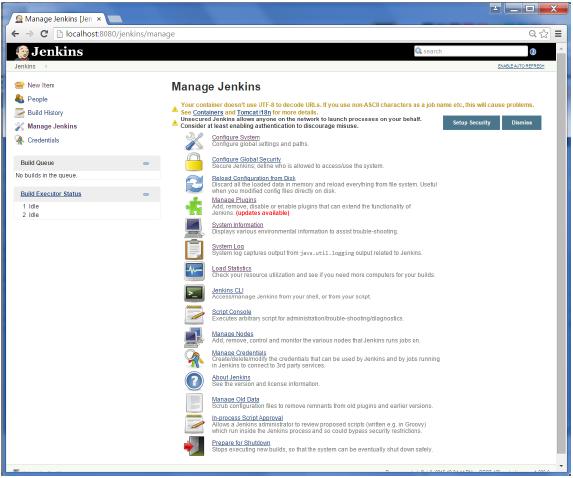Reload the page with the browser refresh icon

44,34
